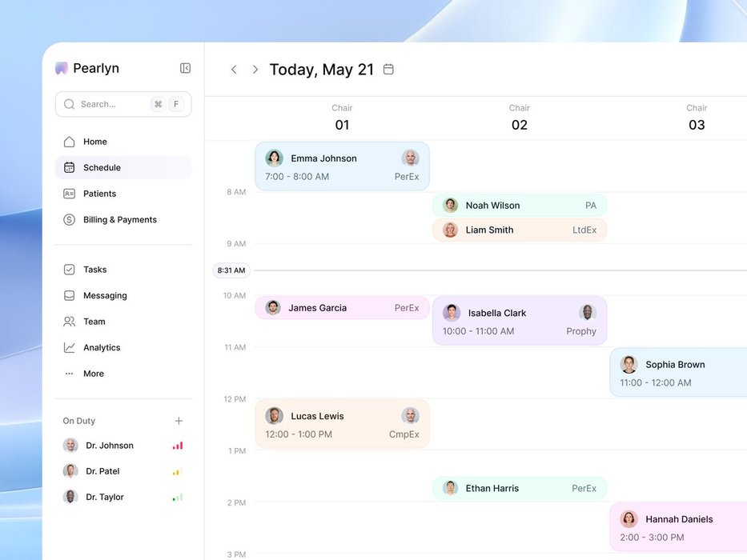Image resolution: width=747 pixels, height=560 pixels.
Task: Click Ethan Harris's patient avatar
Action: click(x=450, y=488)
